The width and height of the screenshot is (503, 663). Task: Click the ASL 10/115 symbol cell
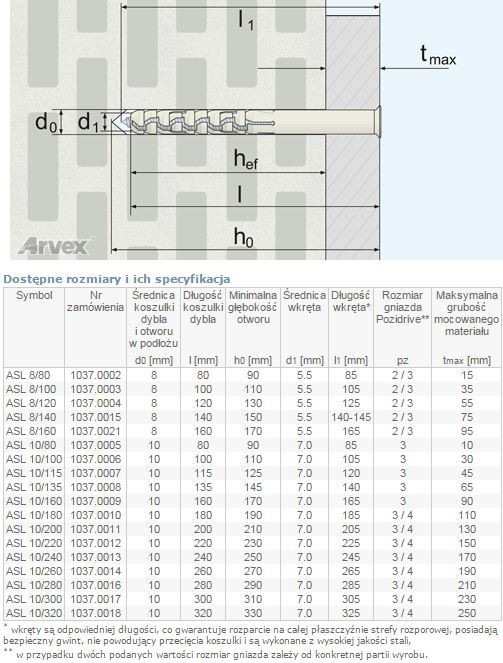[34, 473]
